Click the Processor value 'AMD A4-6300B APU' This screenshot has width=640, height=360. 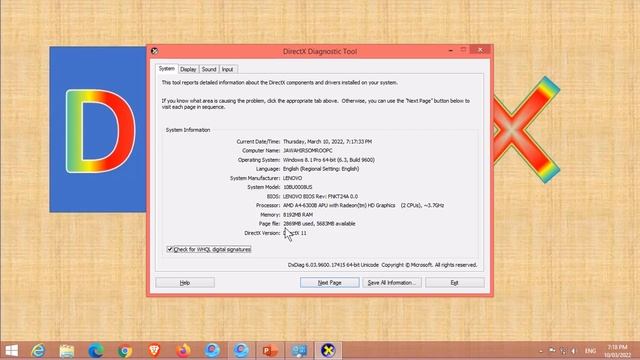(x=363, y=205)
